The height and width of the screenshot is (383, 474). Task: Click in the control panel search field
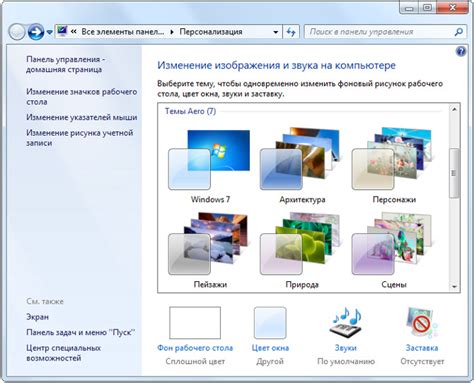(x=380, y=32)
